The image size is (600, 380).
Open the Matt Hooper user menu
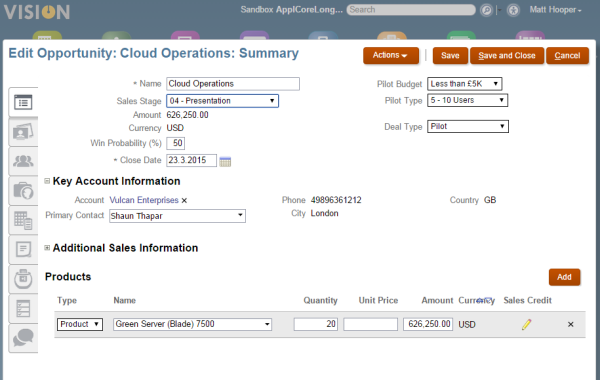(x=555, y=10)
